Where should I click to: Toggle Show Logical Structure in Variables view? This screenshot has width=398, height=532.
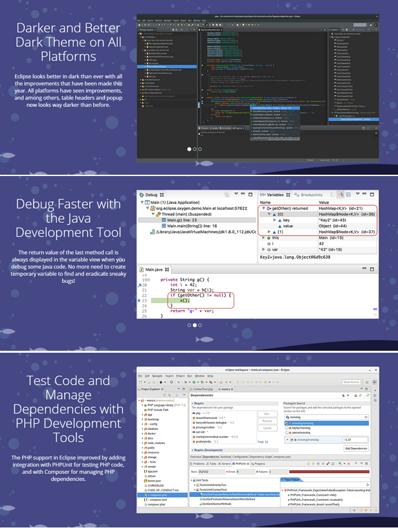pos(340,194)
